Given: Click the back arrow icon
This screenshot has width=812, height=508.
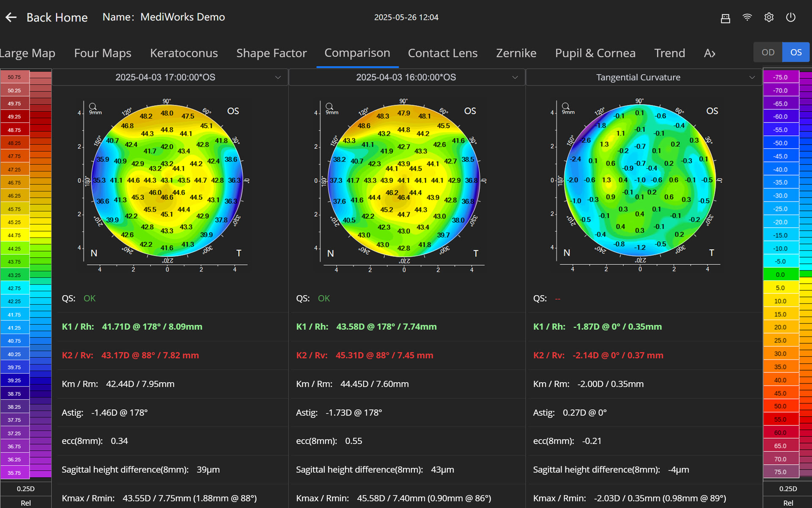Looking at the screenshot, I should (x=11, y=17).
